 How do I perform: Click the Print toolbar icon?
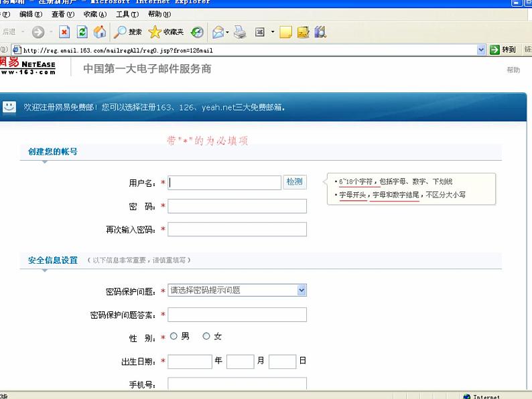pos(240,32)
